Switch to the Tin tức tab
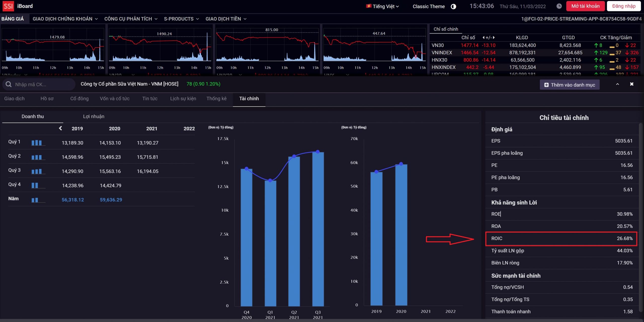This screenshot has height=322, width=644. [150, 99]
